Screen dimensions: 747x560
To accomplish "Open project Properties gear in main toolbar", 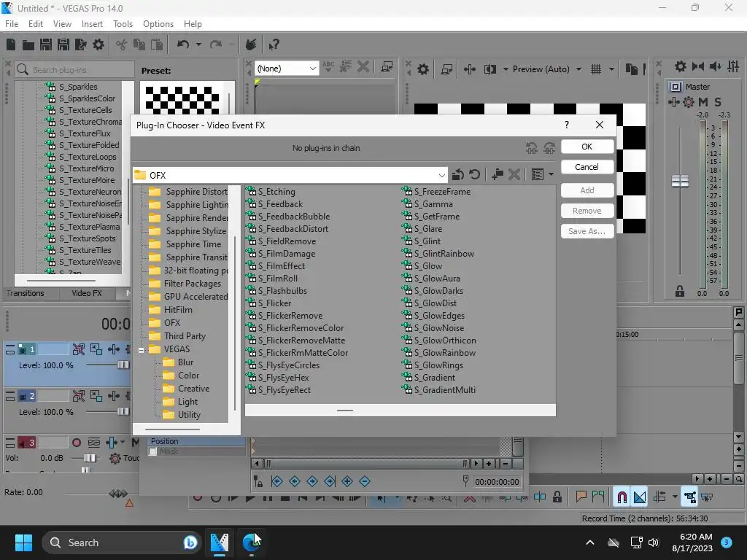I will pyautogui.click(x=98, y=44).
